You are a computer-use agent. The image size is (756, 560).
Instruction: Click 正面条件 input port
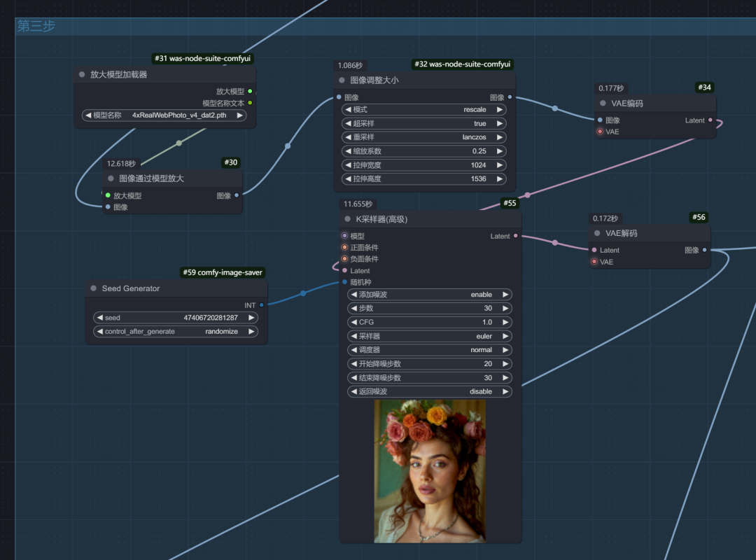344,247
